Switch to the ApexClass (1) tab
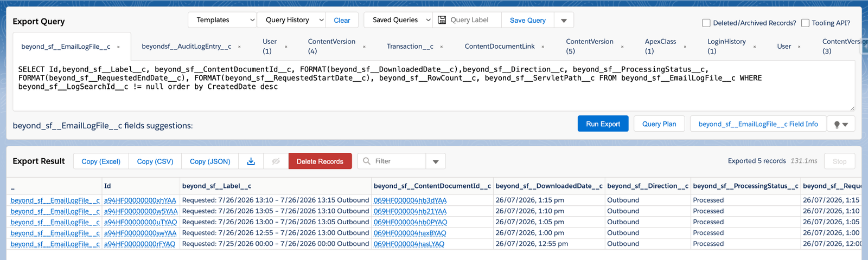 click(x=660, y=46)
